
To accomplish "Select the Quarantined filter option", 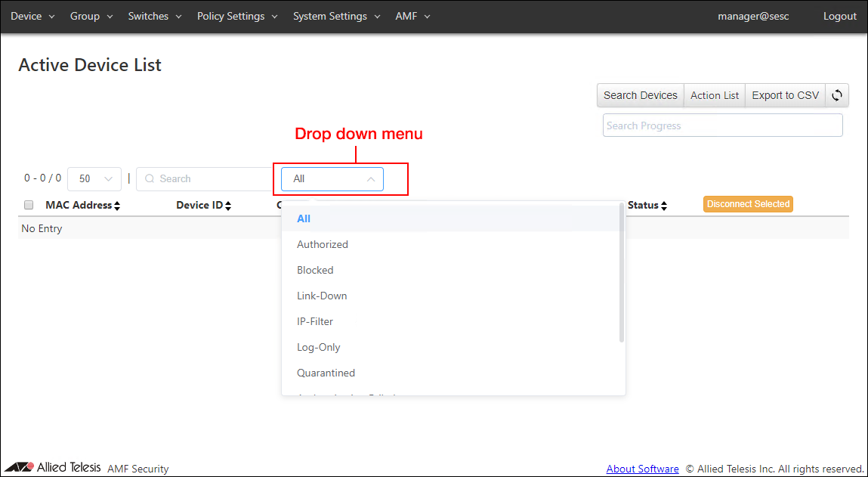I will (x=326, y=373).
